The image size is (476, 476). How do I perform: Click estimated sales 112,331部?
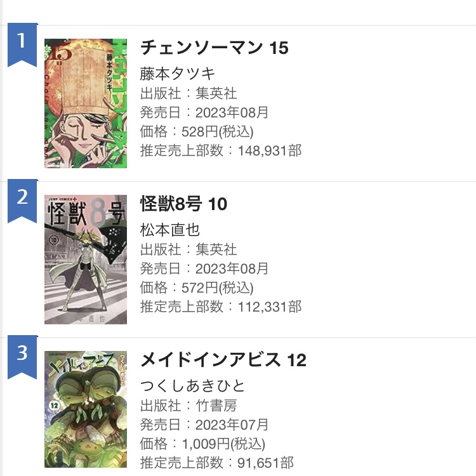coord(270,307)
